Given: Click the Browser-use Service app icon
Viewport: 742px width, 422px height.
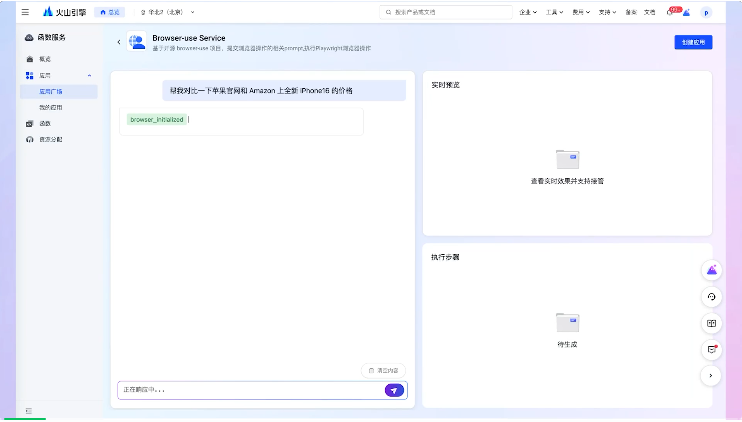Looking at the screenshot, I should (x=136, y=42).
